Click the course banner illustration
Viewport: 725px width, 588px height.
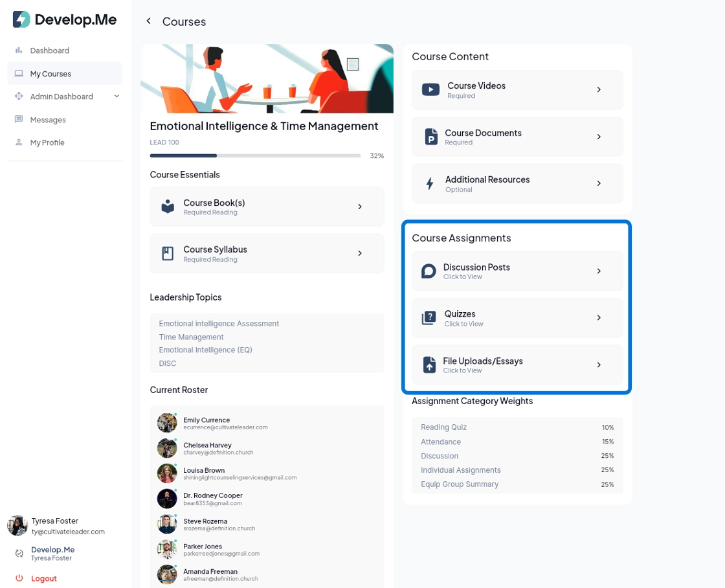click(267, 78)
